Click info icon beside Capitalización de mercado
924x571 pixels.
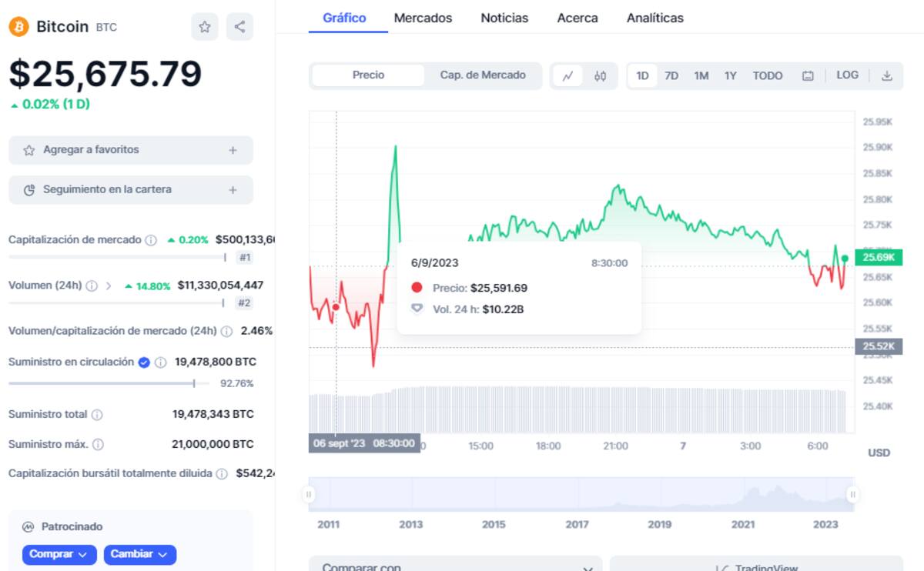[152, 240]
